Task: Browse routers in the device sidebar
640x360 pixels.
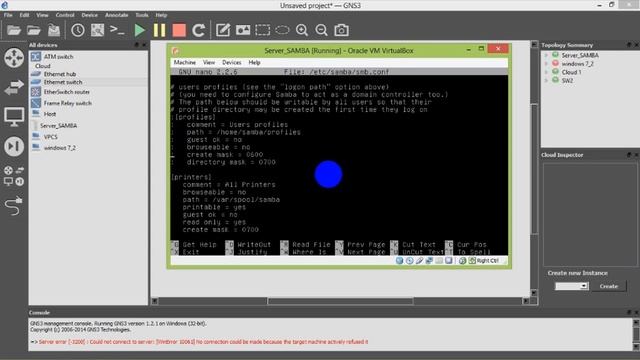Action: pos(14,58)
